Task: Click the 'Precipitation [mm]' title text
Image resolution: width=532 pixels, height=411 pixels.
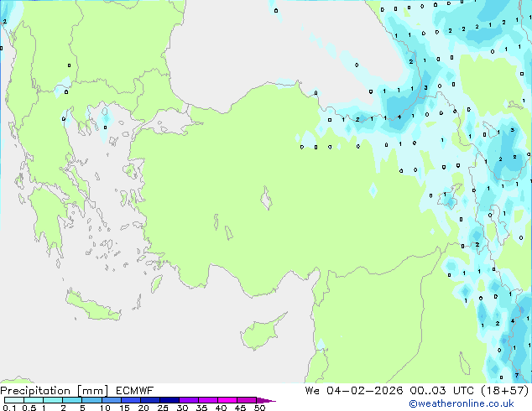Action: coord(55,391)
